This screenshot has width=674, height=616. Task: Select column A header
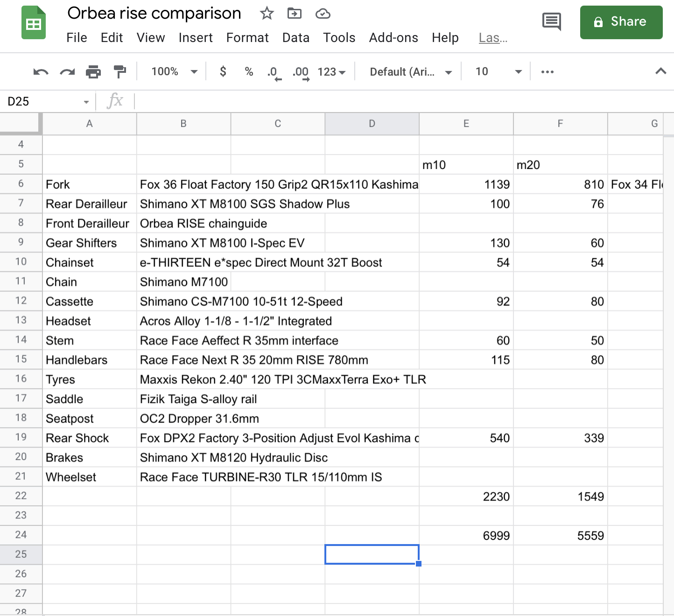pyautogui.click(x=90, y=124)
